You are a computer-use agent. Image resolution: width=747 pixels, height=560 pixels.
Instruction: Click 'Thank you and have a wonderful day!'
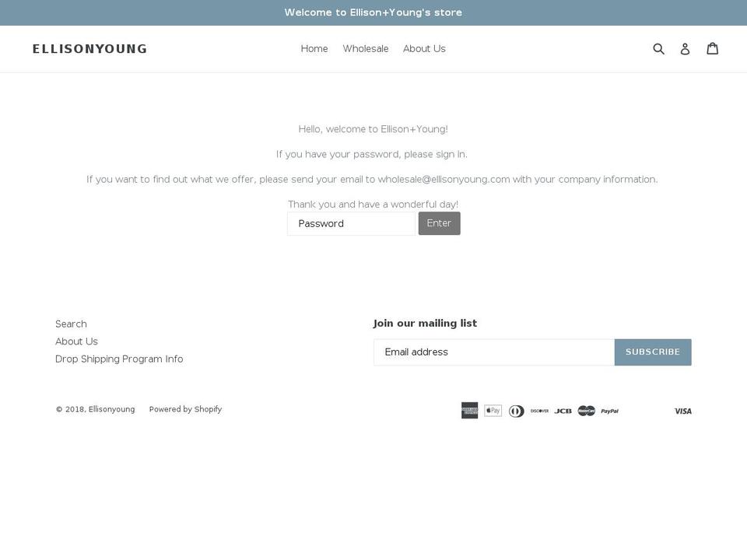tap(373, 205)
